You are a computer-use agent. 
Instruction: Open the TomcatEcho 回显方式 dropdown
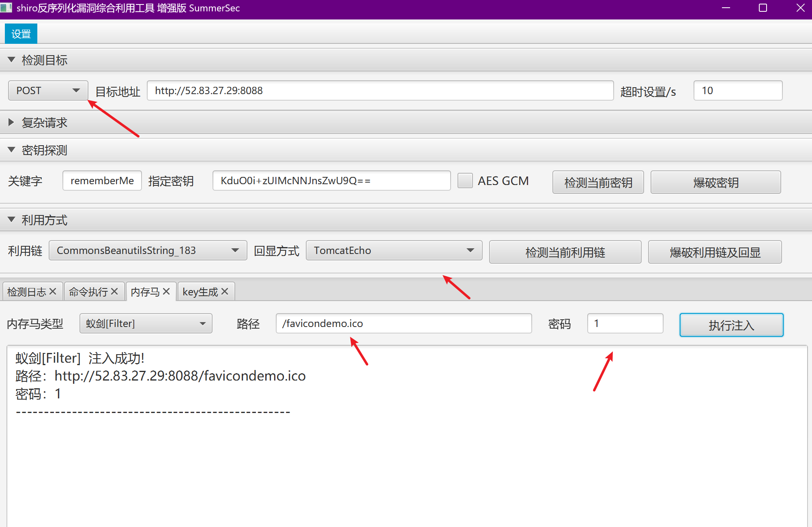pyautogui.click(x=393, y=250)
